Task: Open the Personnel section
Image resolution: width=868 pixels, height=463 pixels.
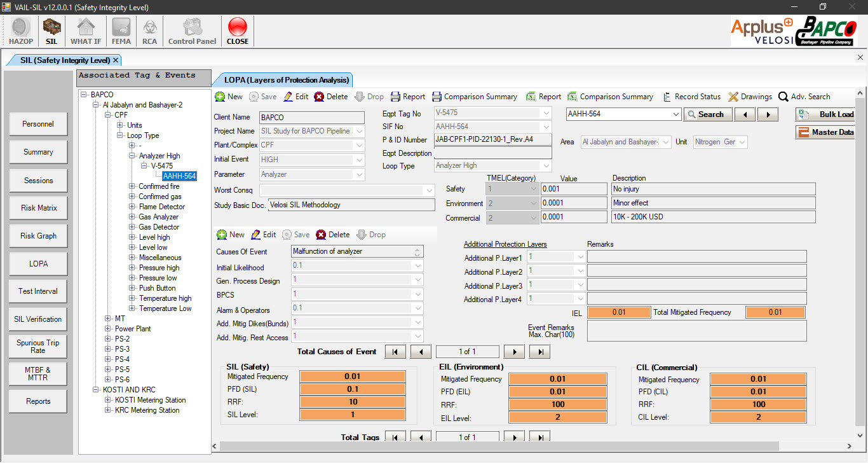Action: [x=38, y=124]
